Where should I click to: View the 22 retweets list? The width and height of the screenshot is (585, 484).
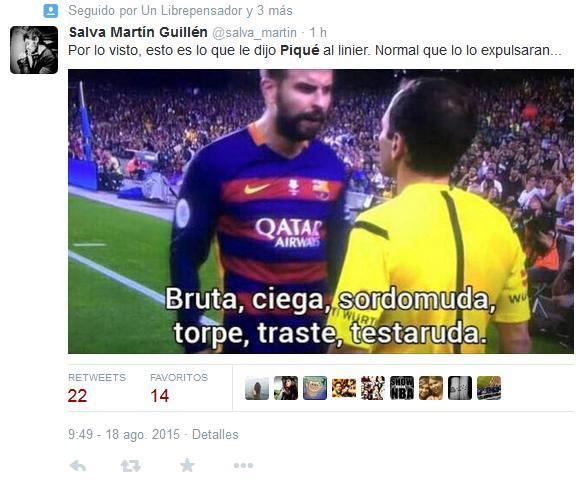[97, 388]
